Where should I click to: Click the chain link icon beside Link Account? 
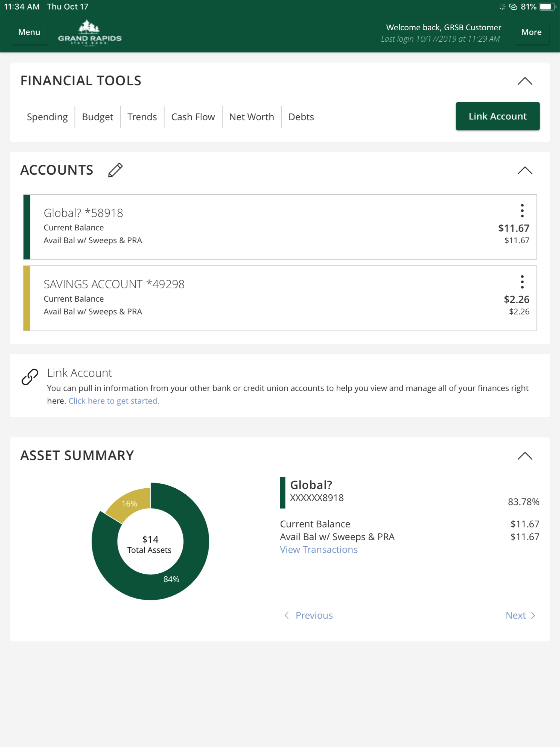pyautogui.click(x=30, y=377)
